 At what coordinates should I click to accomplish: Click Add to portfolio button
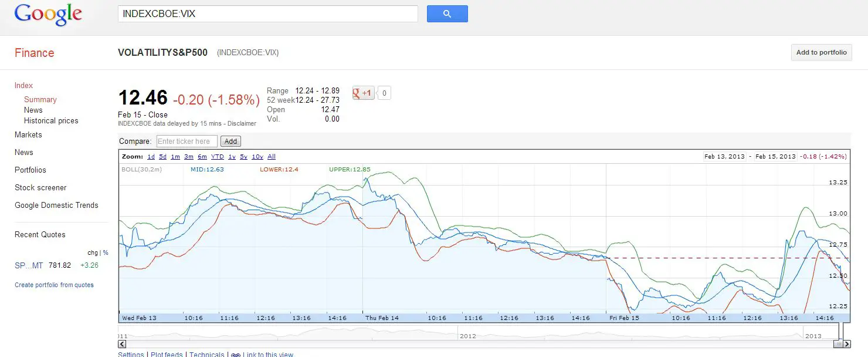pyautogui.click(x=821, y=52)
